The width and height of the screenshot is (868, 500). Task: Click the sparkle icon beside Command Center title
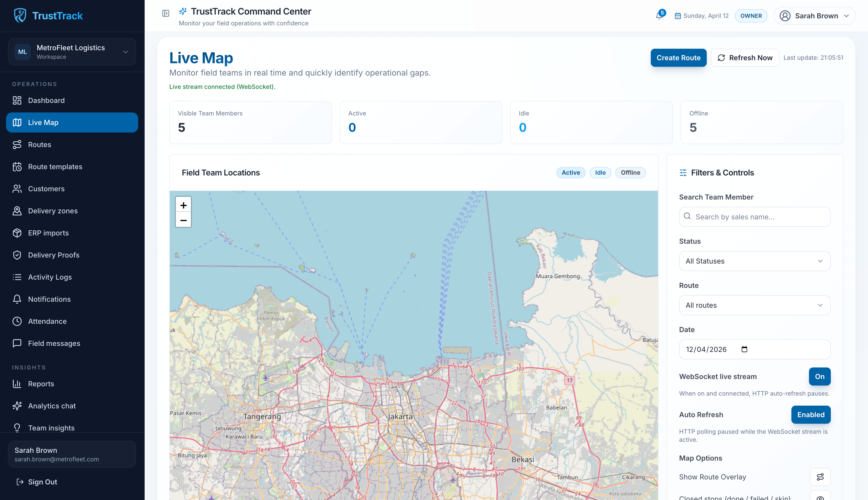coord(183,11)
